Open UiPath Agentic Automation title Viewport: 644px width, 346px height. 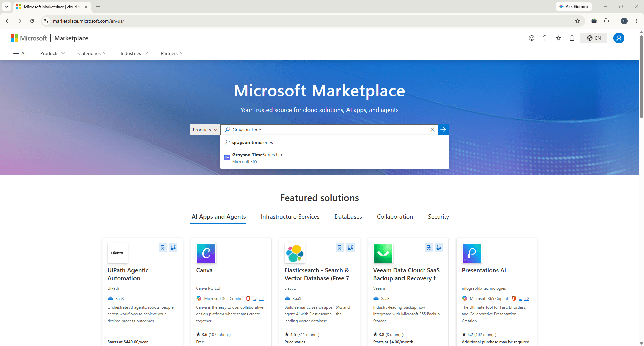(x=128, y=274)
